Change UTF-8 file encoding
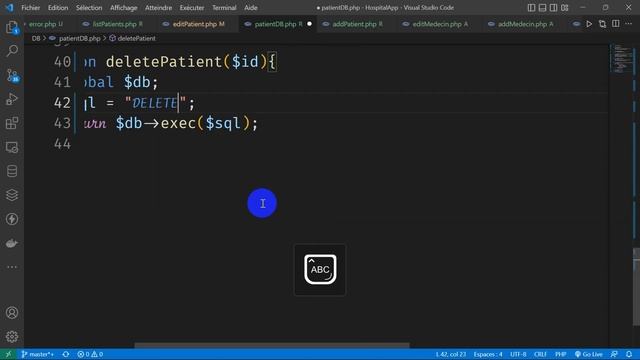The width and height of the screenshot is (640, 360). click(518, 354)
